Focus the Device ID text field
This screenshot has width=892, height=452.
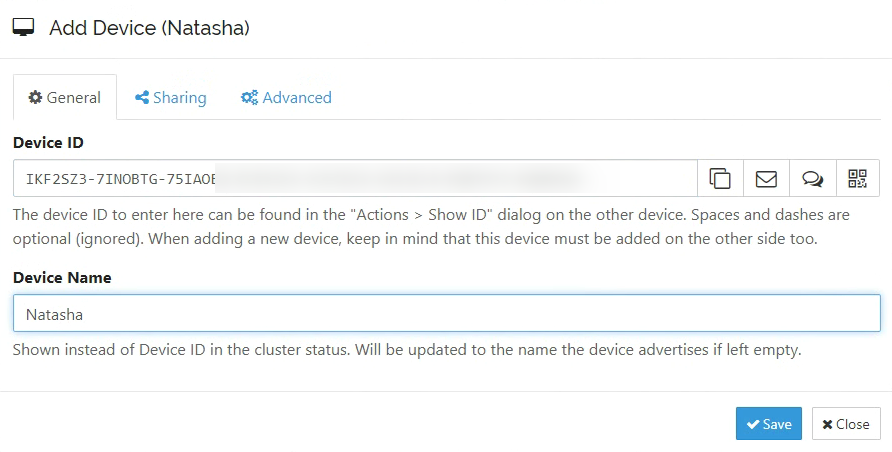tap(355, 179)
